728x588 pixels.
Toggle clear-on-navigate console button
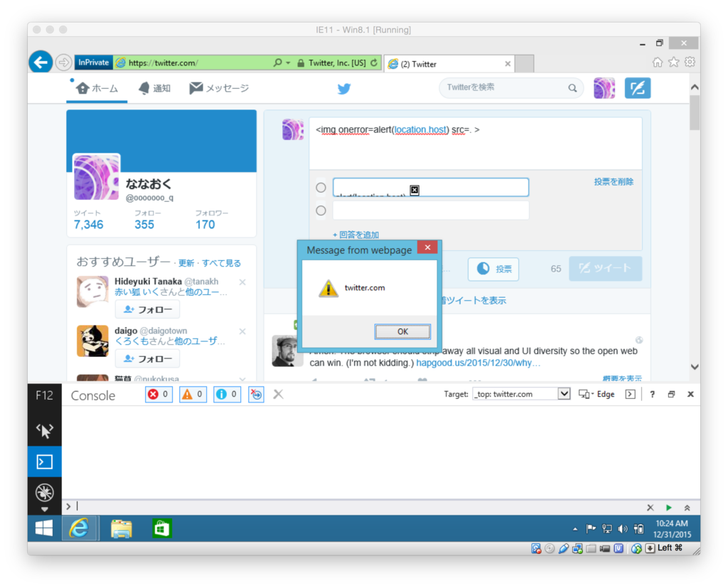(x=256, y=395)
